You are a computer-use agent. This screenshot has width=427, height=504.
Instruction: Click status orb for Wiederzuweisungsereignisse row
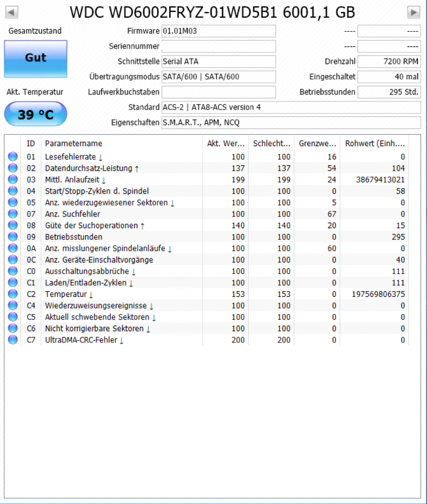pyautogui.click(x=13, y=306)
